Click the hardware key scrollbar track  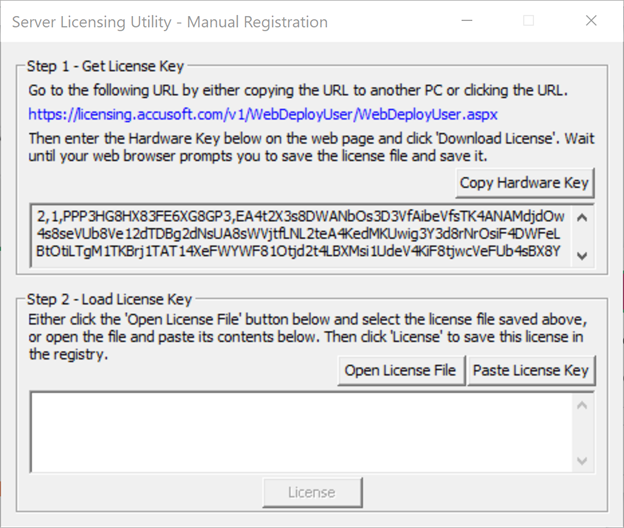click(x=583, y=235)
